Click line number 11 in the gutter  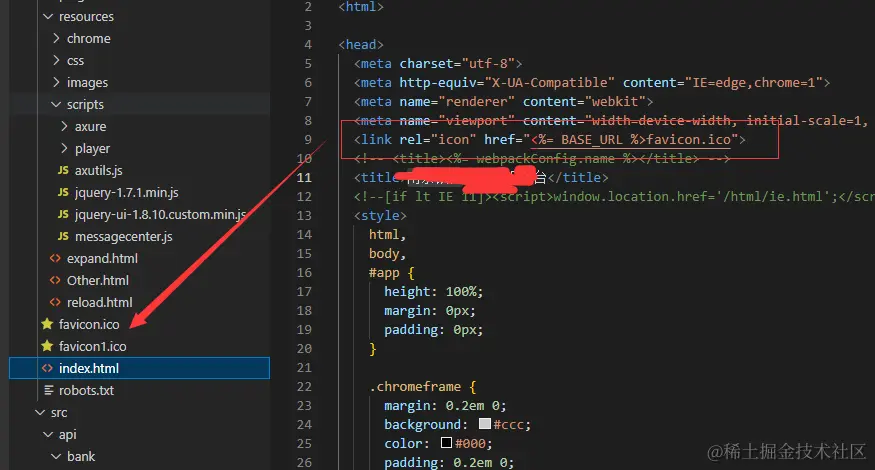click(304, 178)
